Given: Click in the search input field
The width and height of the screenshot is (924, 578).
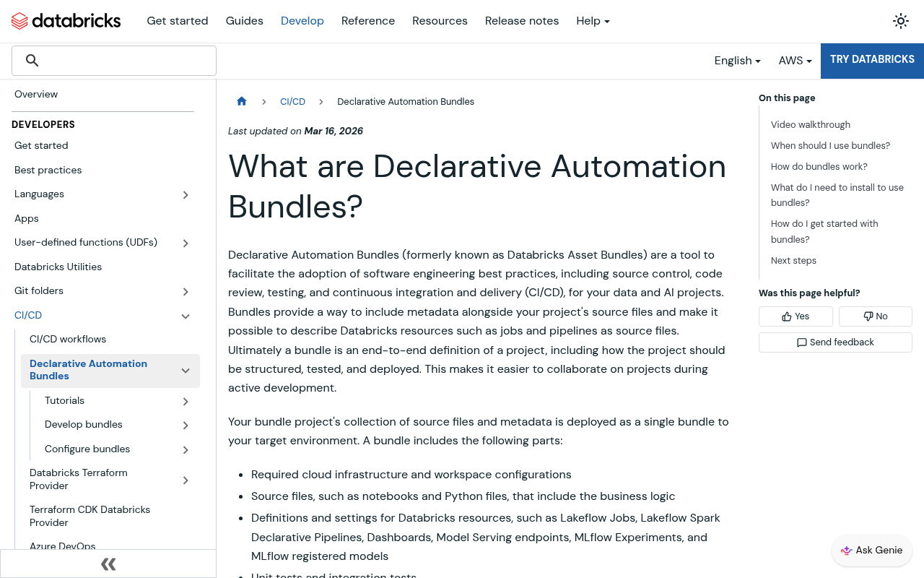Looking at the screenshot, I should coord(114,61).
